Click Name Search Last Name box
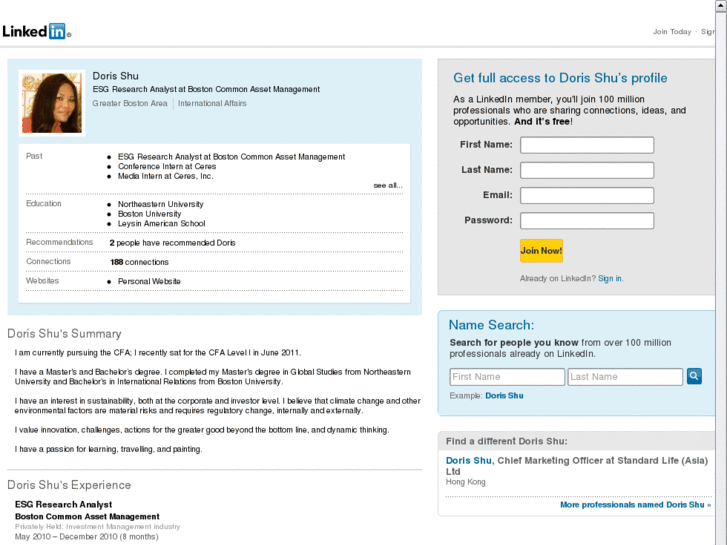The height and width of the screenshot is (545, 727). pos(625,377)
